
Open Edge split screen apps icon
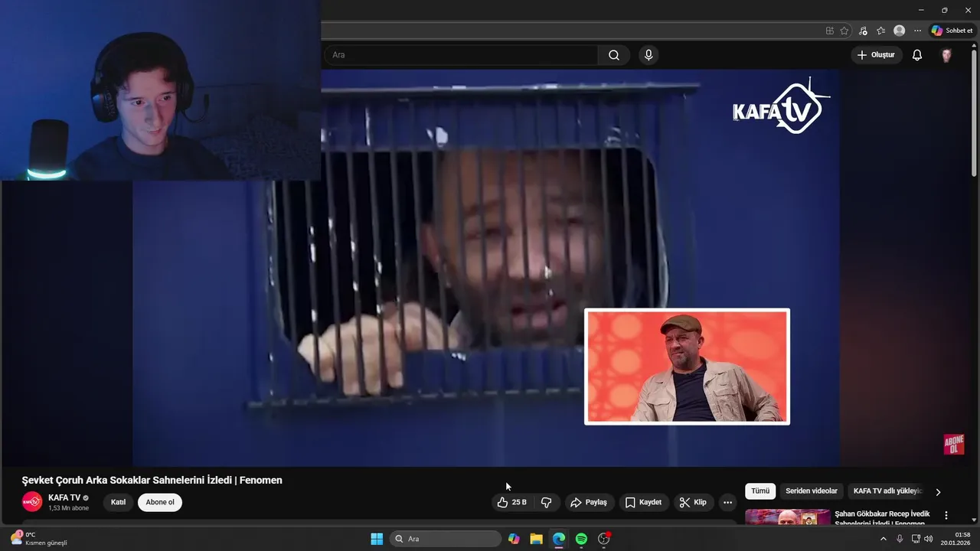(830, 31)
